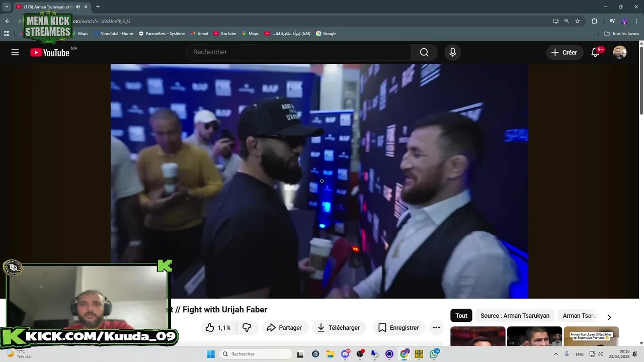Open YouTube notifications bell

click(596, 52)
